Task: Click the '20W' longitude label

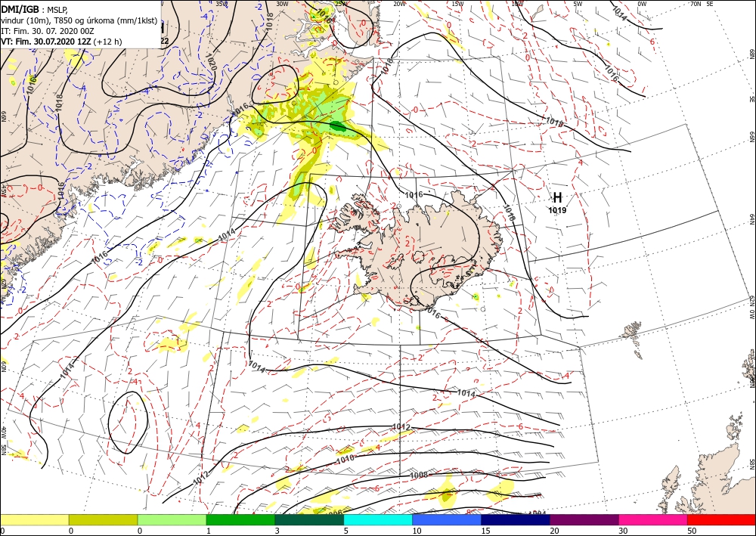Action: pos(398,4)
